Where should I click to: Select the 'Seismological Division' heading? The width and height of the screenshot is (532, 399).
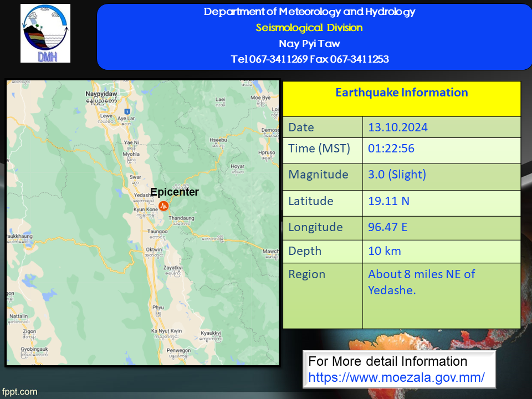point(309,28)
